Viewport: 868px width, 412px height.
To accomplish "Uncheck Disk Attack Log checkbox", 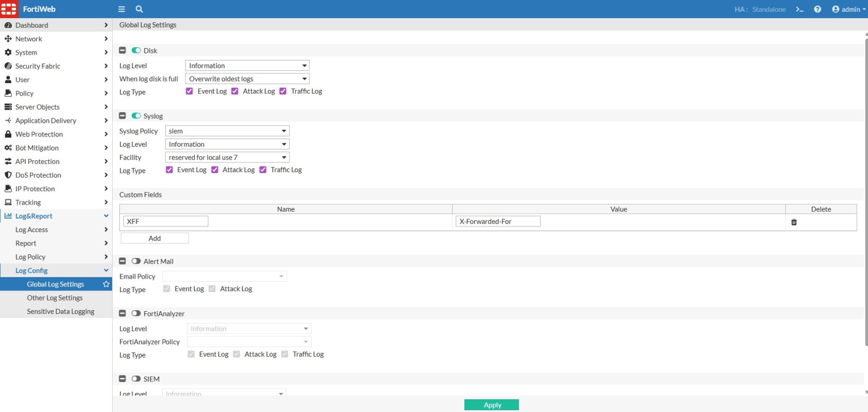I will point(235,91).
